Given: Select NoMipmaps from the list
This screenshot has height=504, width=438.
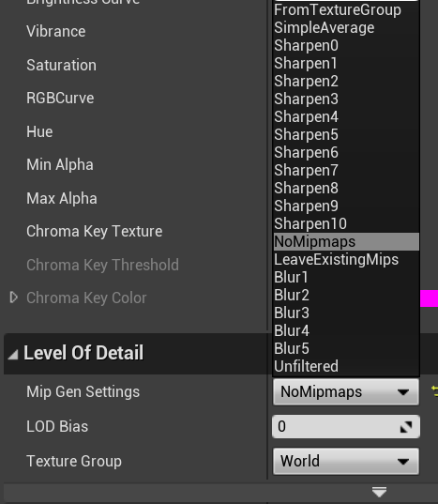Looking at the screenshot, I should pyautogui.click(x=346, y=242).
